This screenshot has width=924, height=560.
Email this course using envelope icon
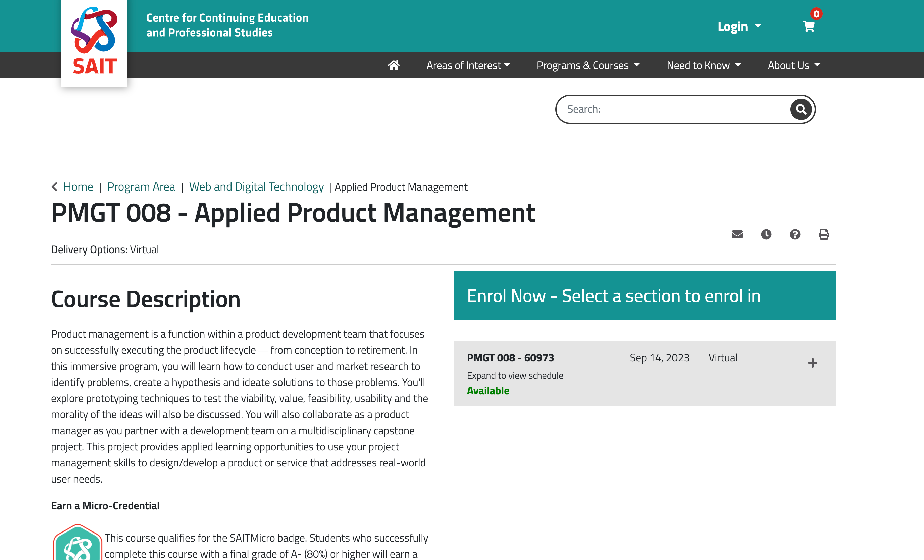pos(737,235)
